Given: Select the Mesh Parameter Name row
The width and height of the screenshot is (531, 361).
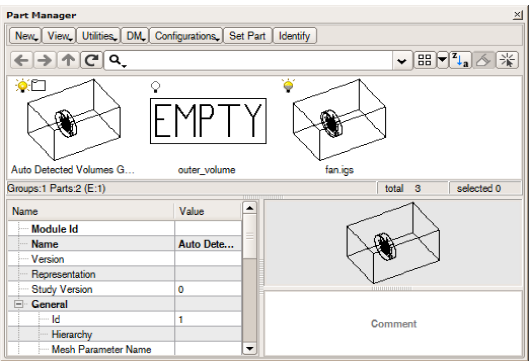Looking at the screenshot, I should pyautogui.click(x=125, y=349).
